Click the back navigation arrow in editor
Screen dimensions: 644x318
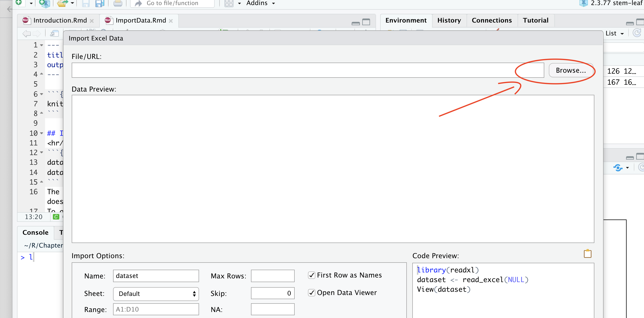[26, 33]
